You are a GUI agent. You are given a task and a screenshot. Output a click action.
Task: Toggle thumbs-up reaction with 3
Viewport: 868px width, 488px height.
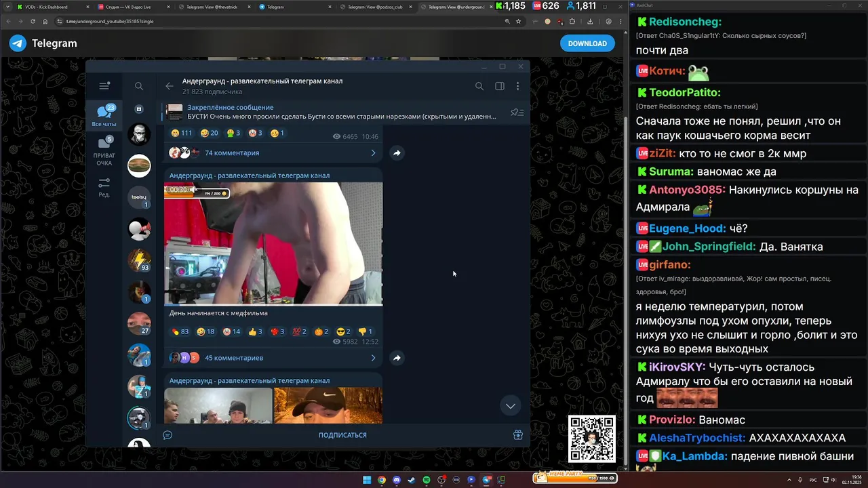pos(256,331)
